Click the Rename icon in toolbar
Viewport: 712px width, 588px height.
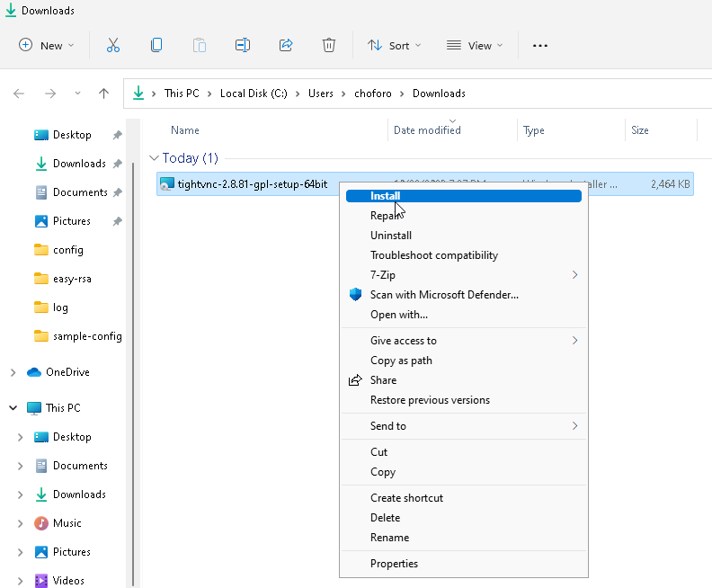243,46
